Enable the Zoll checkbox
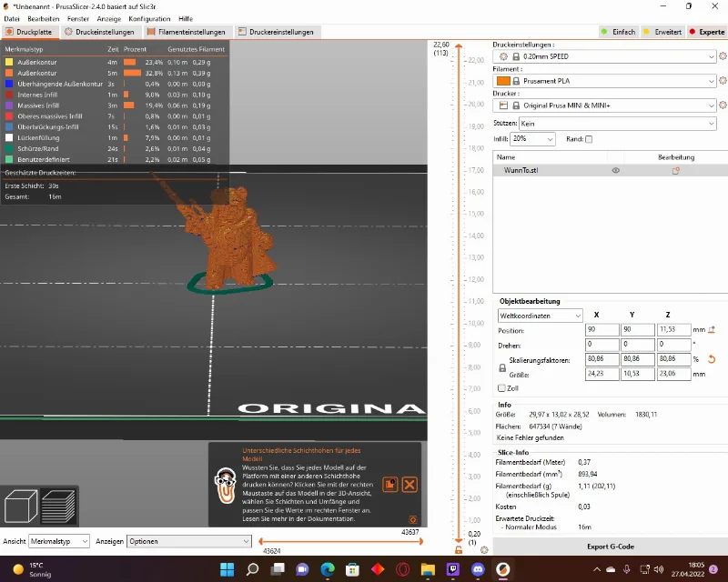The image size is (728, 582). tap(501, 388)
